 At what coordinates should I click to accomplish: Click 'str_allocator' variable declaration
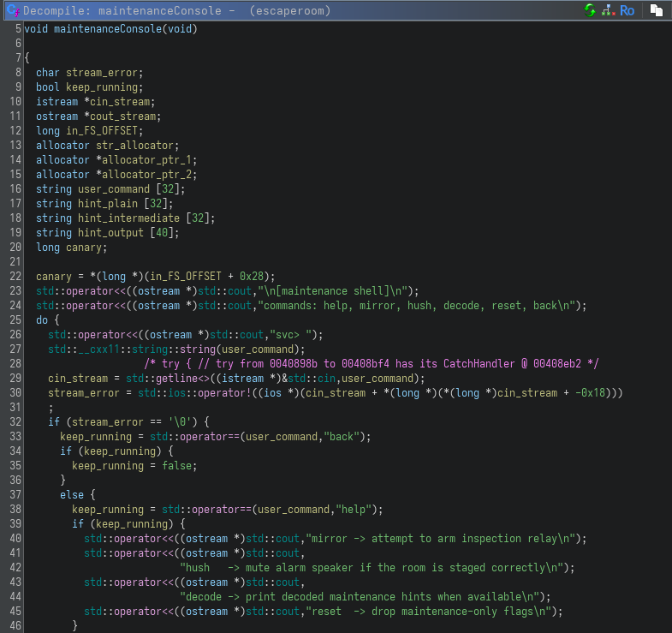[135, 146]
